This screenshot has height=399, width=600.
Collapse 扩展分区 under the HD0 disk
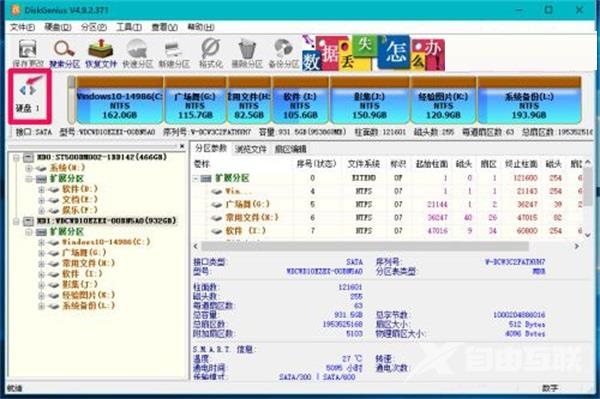pos(29,179)
